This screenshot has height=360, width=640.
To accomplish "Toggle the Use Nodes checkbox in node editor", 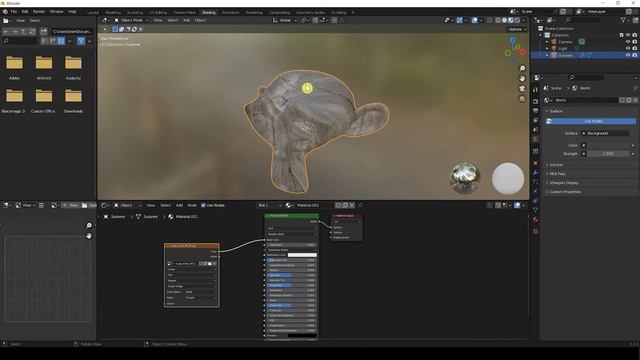I will click(203, 205).
